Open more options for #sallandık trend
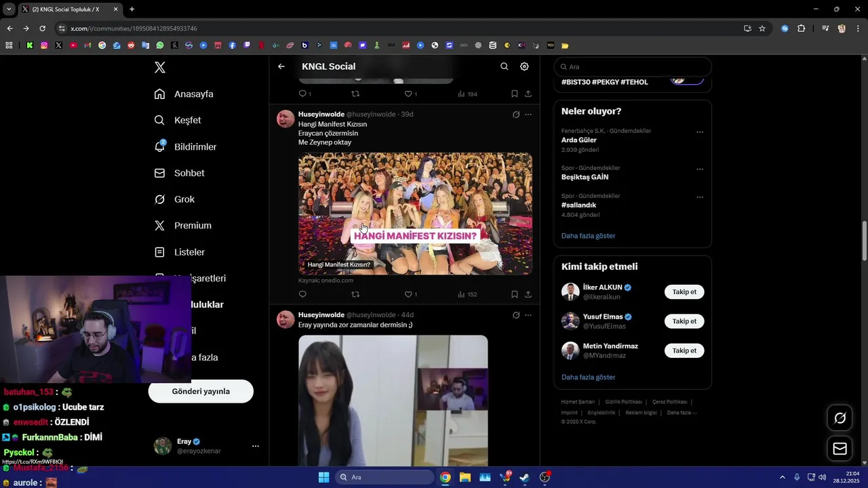Screen dimensions: 868x488 coord(700,197)
